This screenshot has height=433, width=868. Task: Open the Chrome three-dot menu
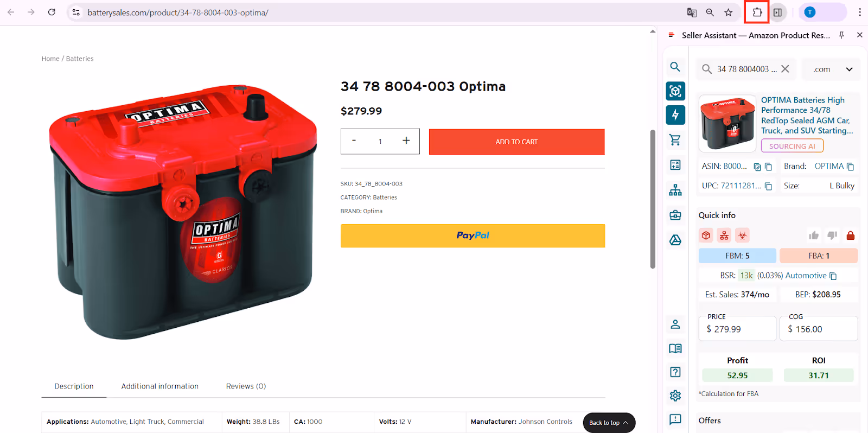pyautogui.click(x=859, y=12)
